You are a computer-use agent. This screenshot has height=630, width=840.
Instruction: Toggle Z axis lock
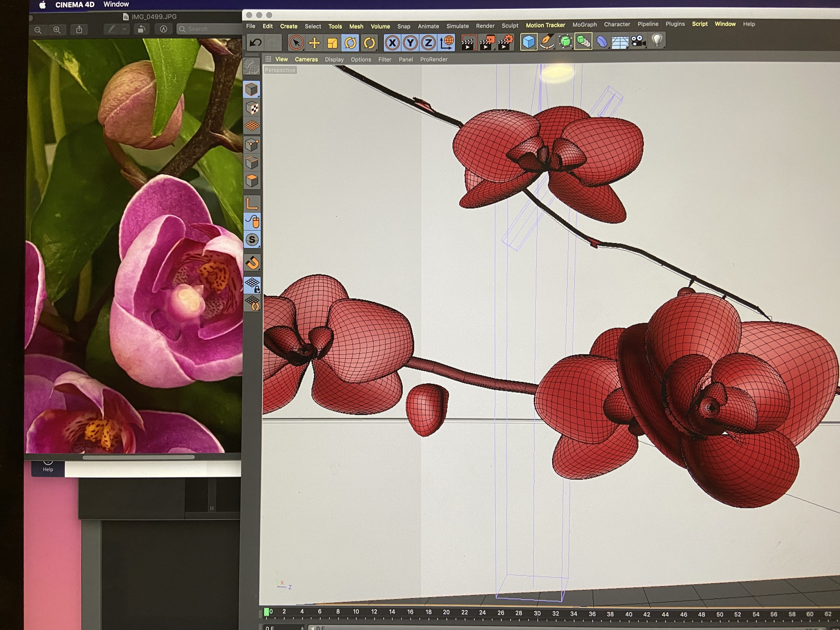(428, 43)
